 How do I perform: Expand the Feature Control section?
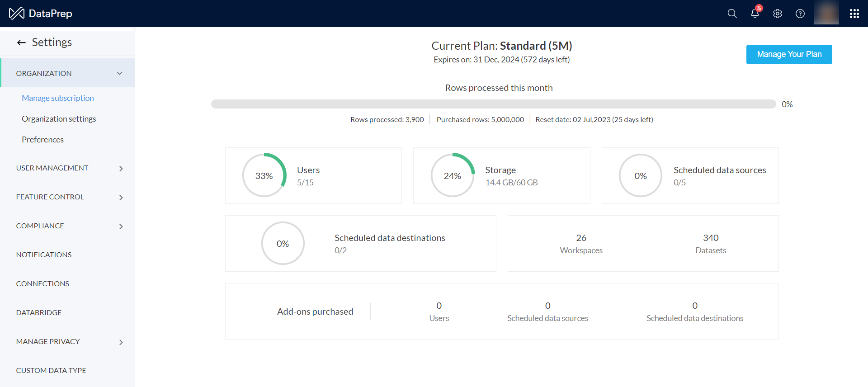(x=121, y=198)
